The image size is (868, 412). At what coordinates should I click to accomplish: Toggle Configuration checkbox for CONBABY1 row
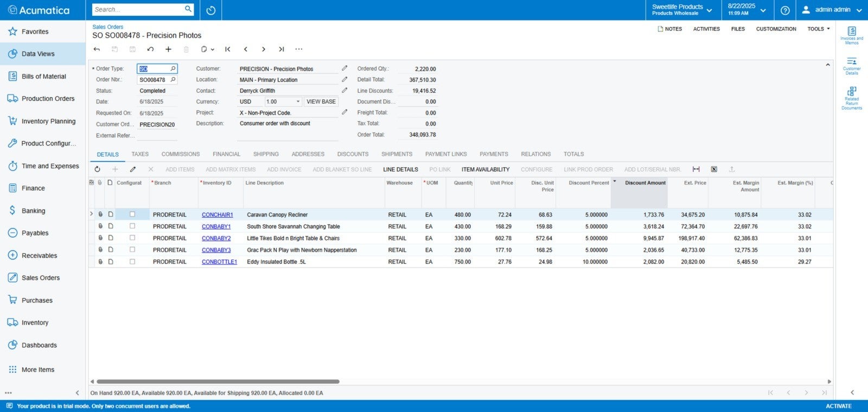pos(132,226)
